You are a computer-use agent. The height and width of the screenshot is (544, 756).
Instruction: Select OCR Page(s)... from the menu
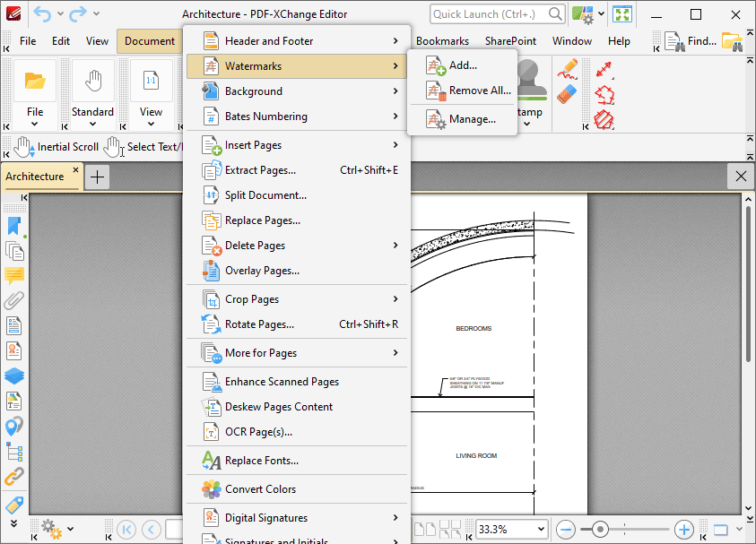tap(297, 432)
